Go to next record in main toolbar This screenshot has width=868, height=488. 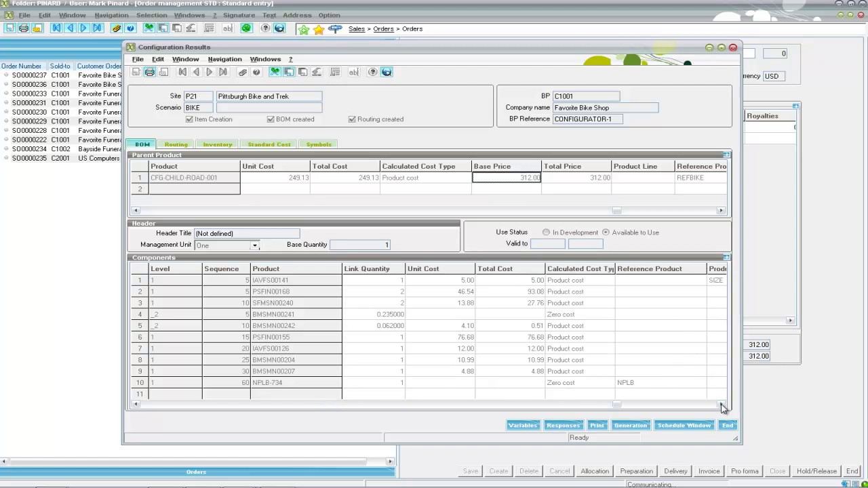click(x=83, y=28)
